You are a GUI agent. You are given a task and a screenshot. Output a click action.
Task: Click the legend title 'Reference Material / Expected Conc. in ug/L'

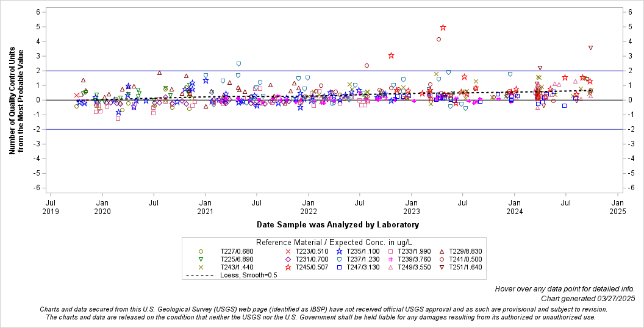click(334, 242)
